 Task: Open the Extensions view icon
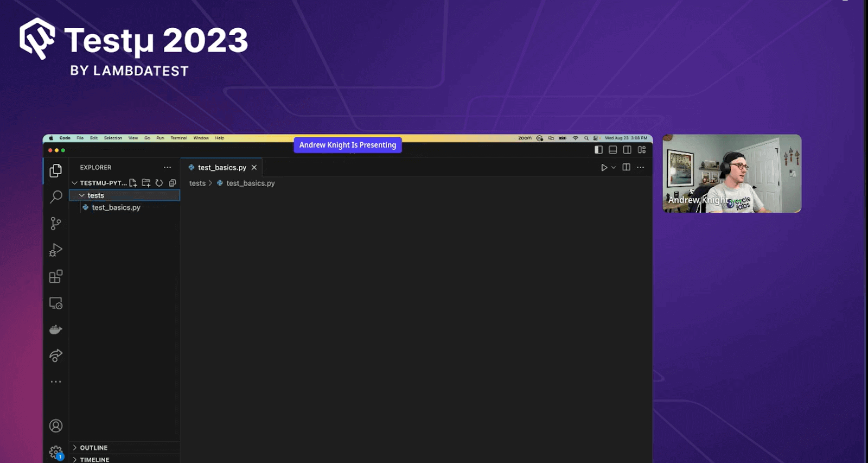pos(56,276)
